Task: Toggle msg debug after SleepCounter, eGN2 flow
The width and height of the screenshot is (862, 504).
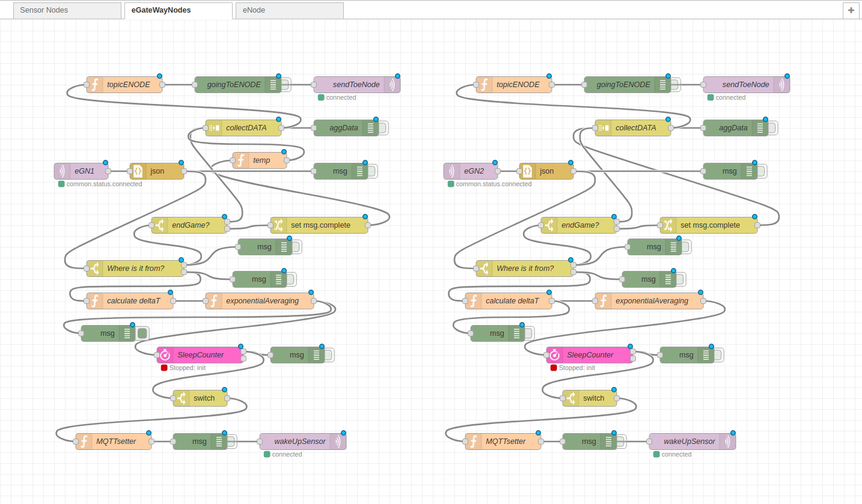Action: click(718, 355)
